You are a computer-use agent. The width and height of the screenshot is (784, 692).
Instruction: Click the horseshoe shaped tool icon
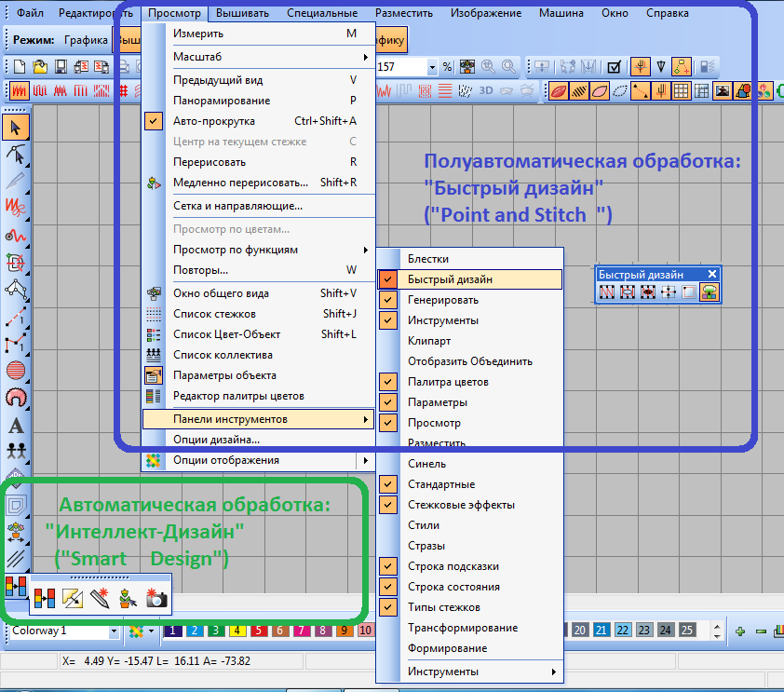pyautogui.click(x=16, y=398)
